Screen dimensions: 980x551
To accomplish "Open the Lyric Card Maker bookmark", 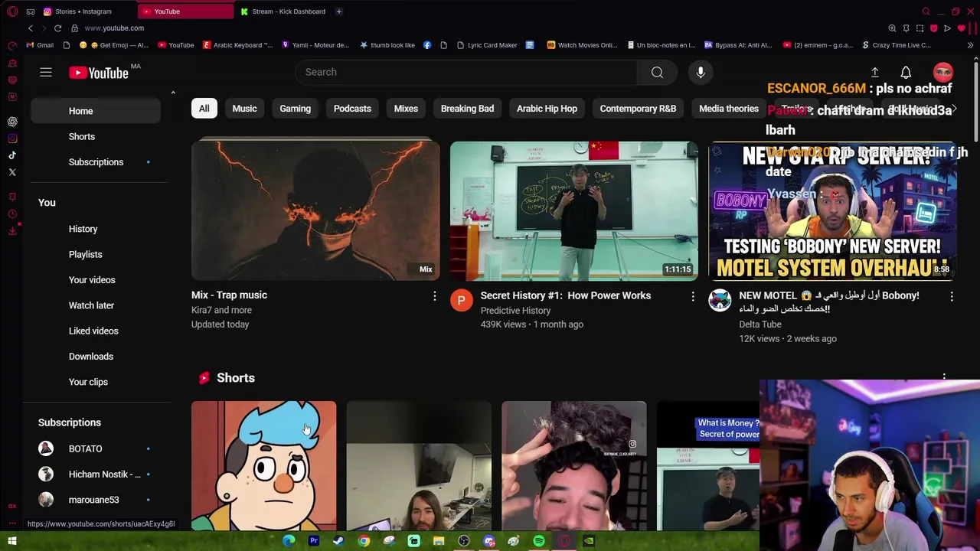I will point(487,45).
